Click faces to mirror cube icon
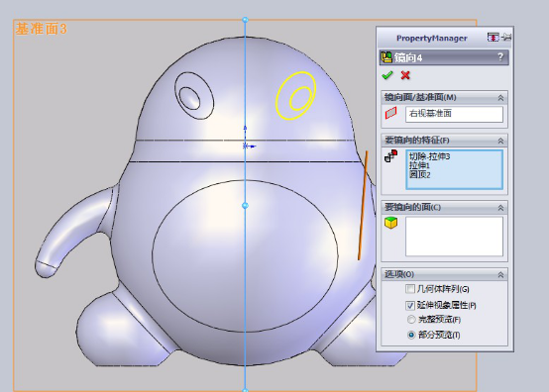The height and width of the screenshot is (392, 549). (x=391, y=223)
